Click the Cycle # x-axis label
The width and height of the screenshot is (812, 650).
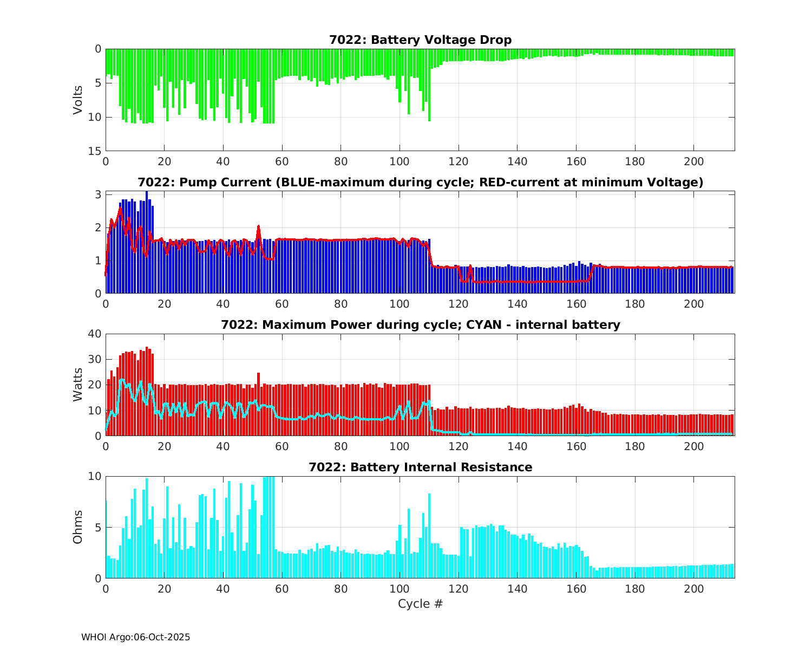coord(420,604)
